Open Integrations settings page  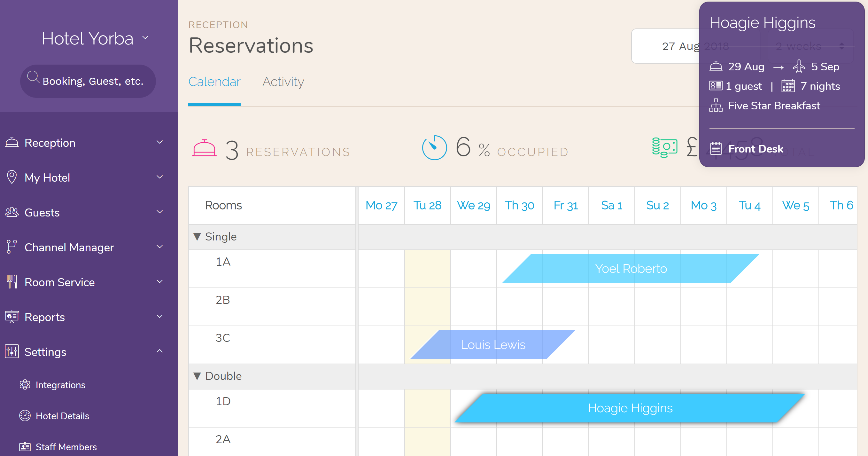[x=60, y=385]
